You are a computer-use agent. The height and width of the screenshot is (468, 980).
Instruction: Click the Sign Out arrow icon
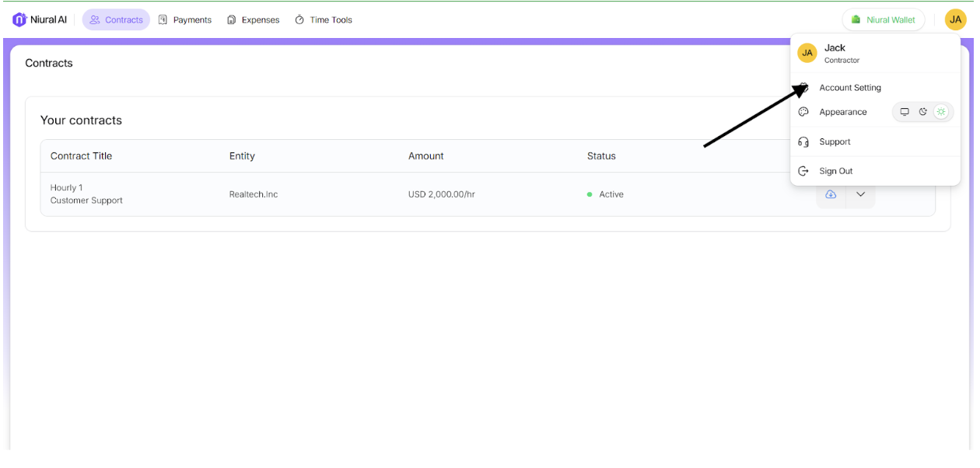pos(803,171)
